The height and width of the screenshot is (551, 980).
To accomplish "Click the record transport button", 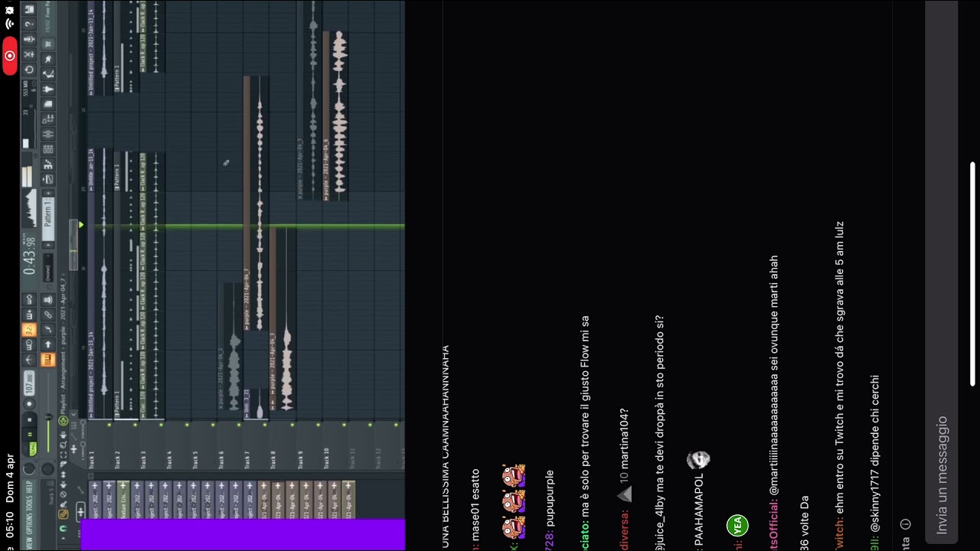I will pos(30,403).
